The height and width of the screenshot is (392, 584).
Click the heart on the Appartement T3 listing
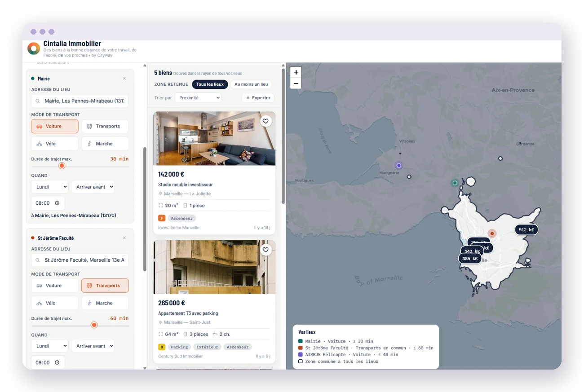point(265,250)
